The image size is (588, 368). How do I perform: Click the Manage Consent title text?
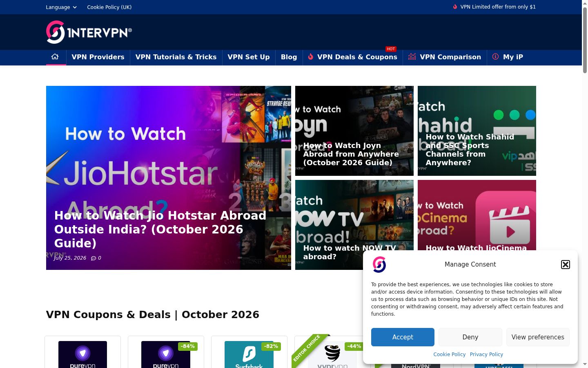coord(470,265)
